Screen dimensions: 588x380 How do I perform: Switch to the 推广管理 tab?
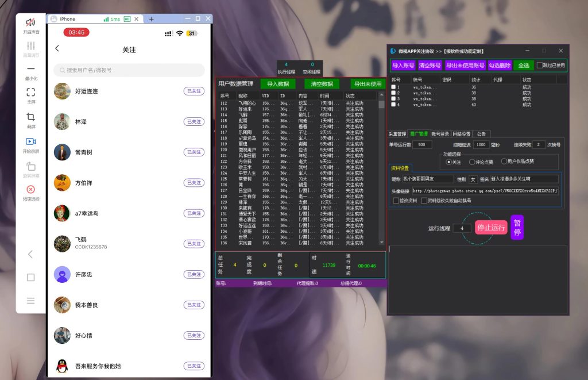pos(419,134)
